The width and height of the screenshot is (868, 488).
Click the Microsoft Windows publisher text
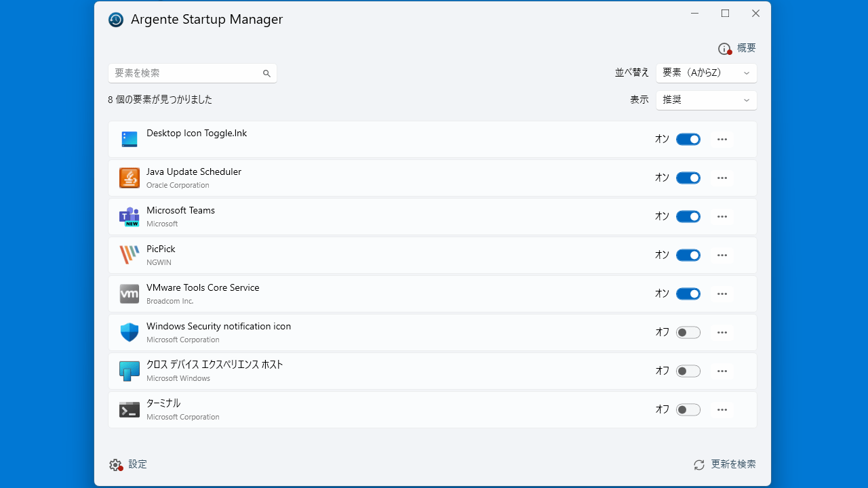click(x=178, y=378)
